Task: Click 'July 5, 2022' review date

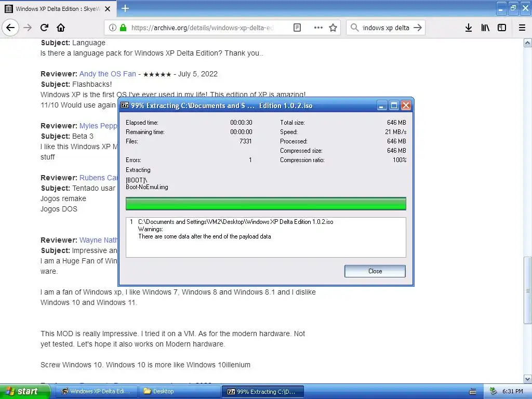Action: (198, 74)
